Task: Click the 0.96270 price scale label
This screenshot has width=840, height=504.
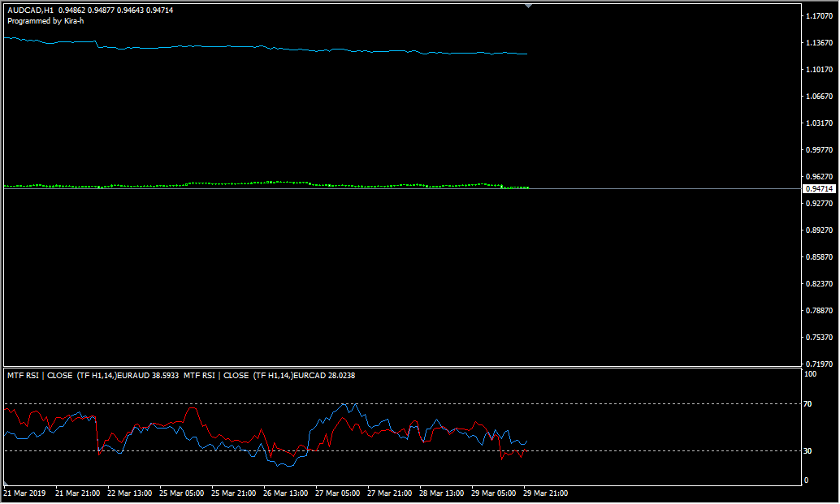Action: pos(819,177)
